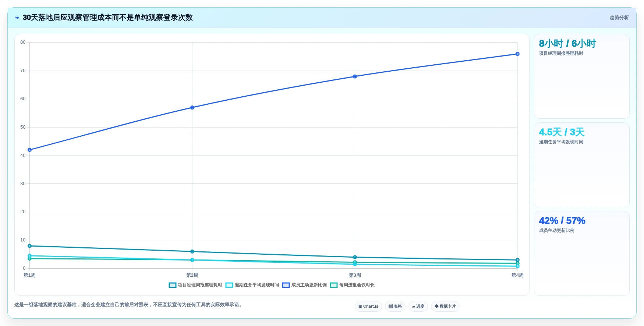The image size is (644, 326).
Task: Click the 进度 tag chip
Action: coord(418,306)
